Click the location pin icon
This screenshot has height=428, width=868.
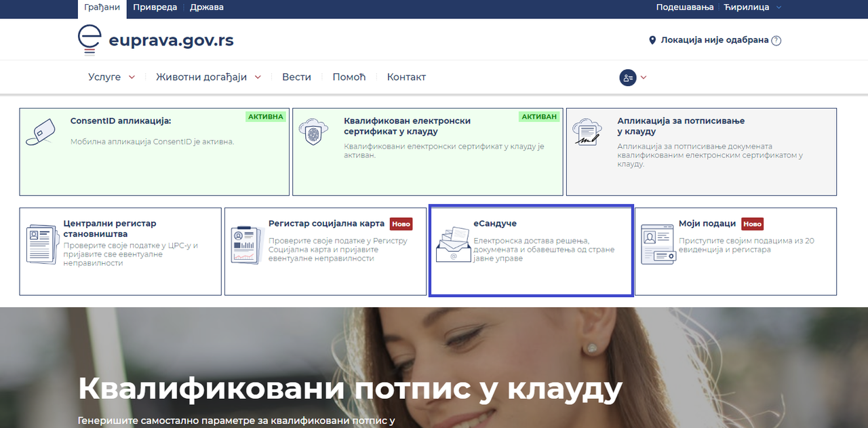click(x=652, y=40)
